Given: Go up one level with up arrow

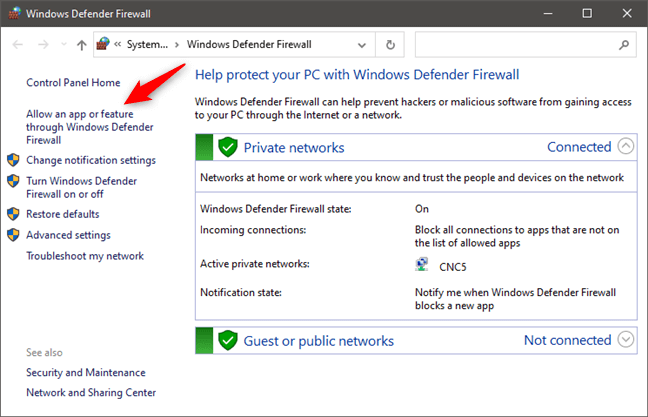Looking at the screenshot, I should [81, 45].
